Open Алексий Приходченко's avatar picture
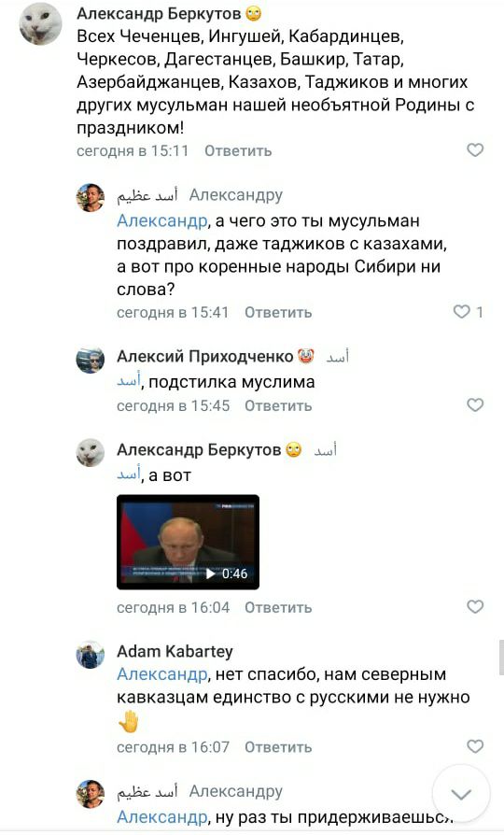Viewport: 504px width, 835px height. pyautogui.click(x=90, y=360)
